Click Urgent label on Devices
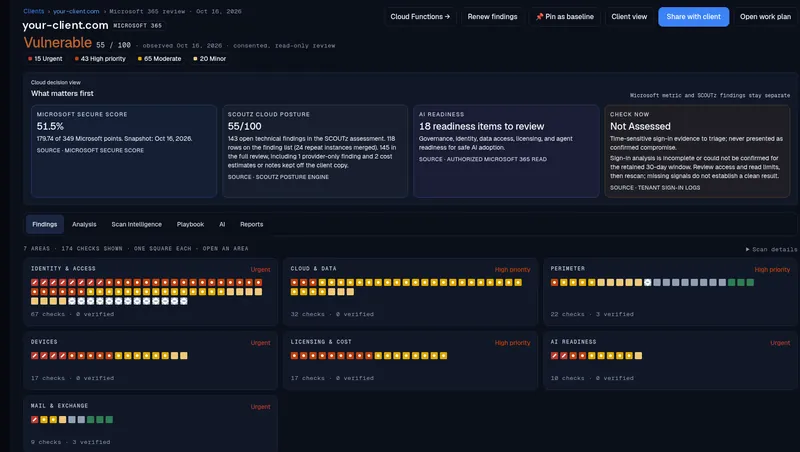 pyautogui.click(x=260, y=343)
